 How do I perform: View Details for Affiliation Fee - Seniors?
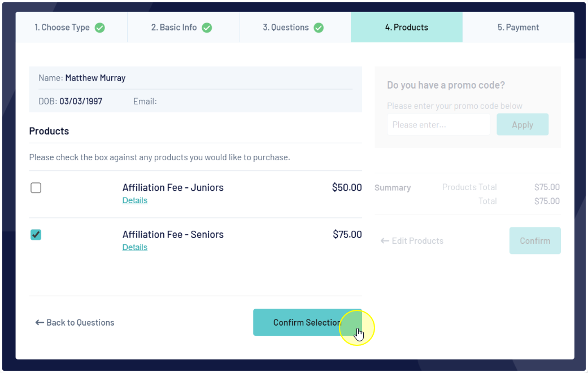point(134,247)
